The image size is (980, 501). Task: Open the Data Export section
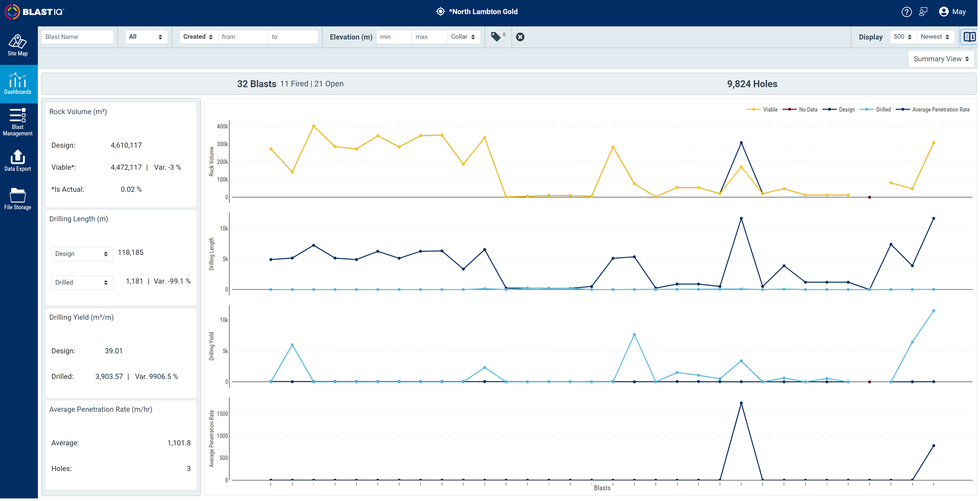point(18,161)
